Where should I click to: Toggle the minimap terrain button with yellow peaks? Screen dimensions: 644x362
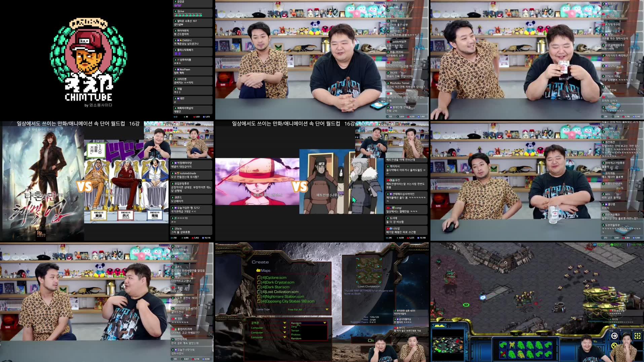coord(439,326)
